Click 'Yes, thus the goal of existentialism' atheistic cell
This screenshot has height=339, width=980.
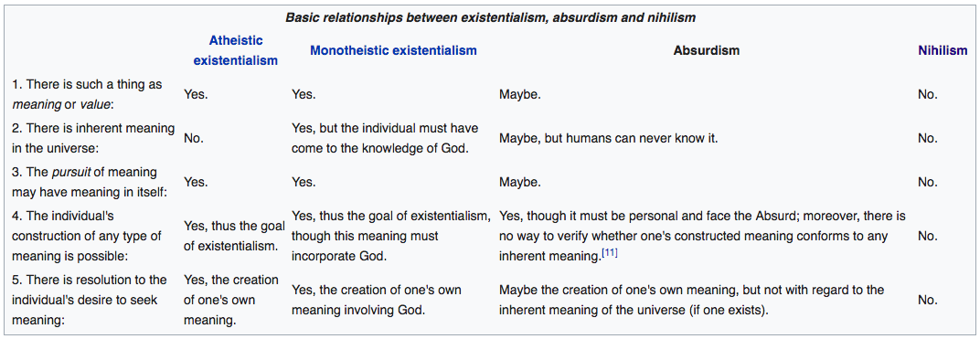(x=234, y=236)
